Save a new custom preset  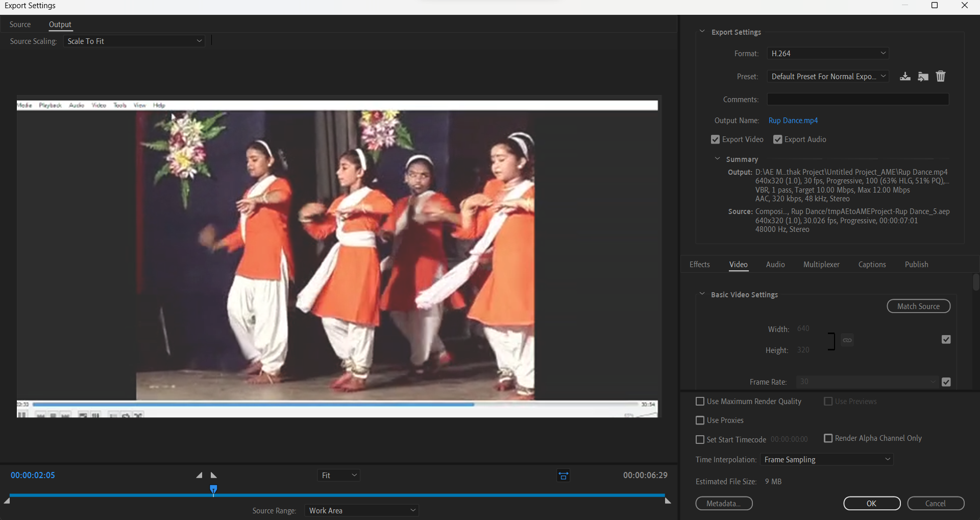pyautogui.click(x=905, y=76)
